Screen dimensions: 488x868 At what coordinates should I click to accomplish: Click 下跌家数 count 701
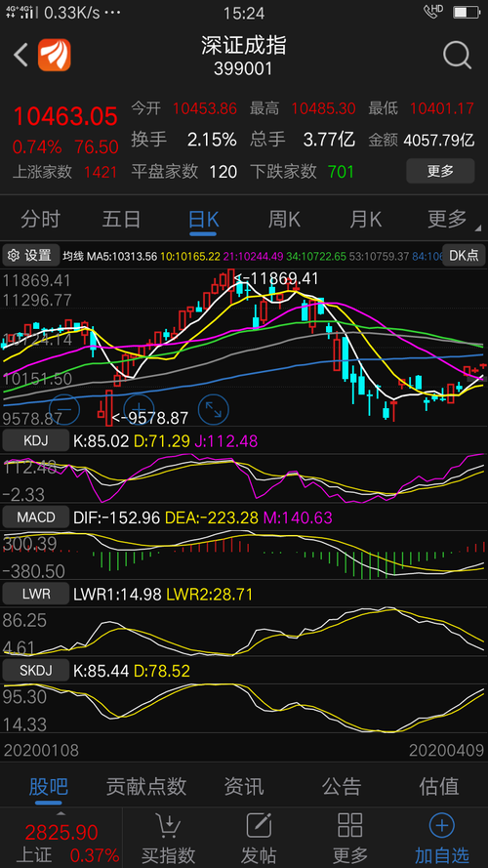(341, 172)
